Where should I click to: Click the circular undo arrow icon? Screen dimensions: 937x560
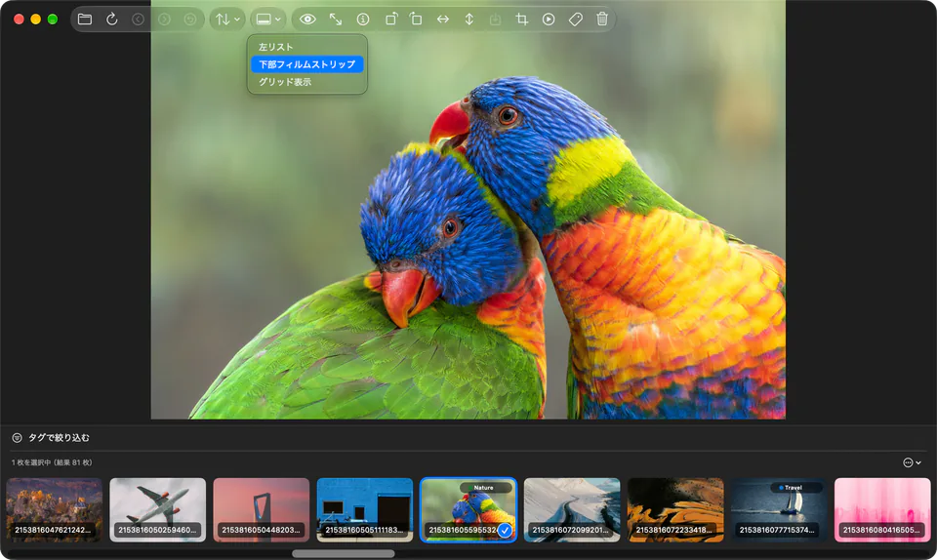[x=190, y=20]
